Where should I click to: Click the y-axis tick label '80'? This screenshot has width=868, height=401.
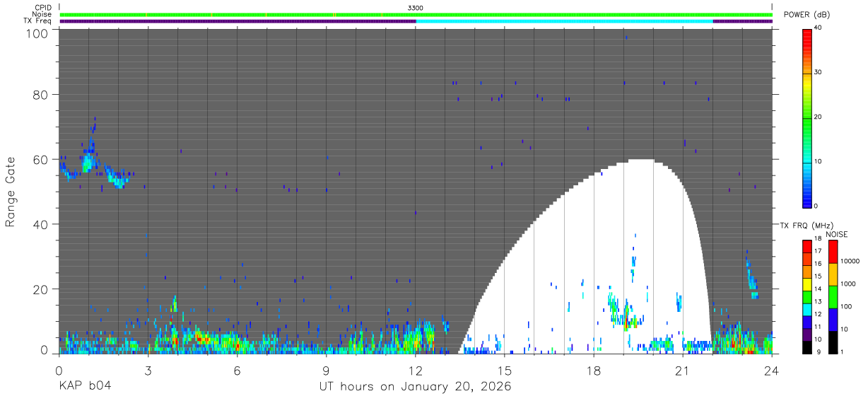coord(40,94)
